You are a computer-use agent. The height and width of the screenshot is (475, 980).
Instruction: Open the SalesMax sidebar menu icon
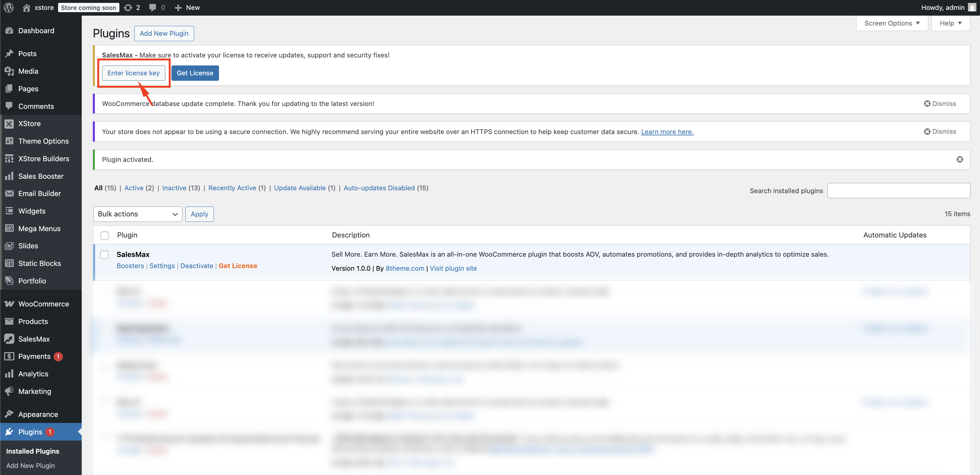(9, 339)
